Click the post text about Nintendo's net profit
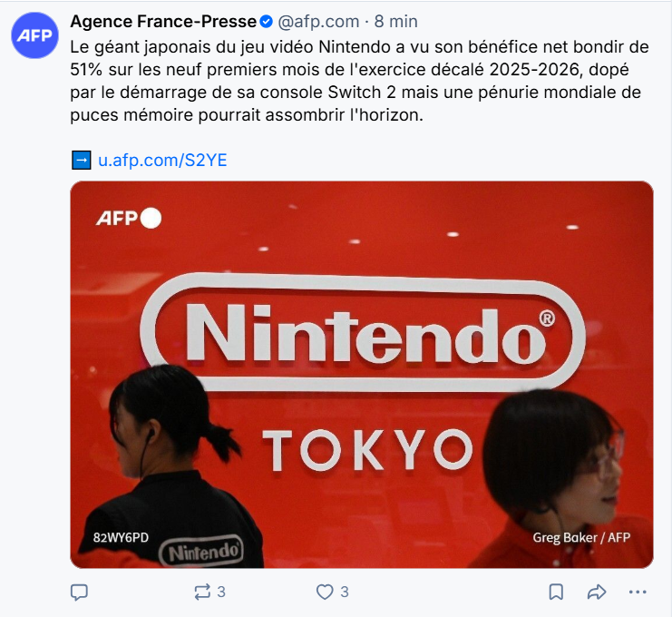This screenshot has width=672, height=617. coord(359,81)
